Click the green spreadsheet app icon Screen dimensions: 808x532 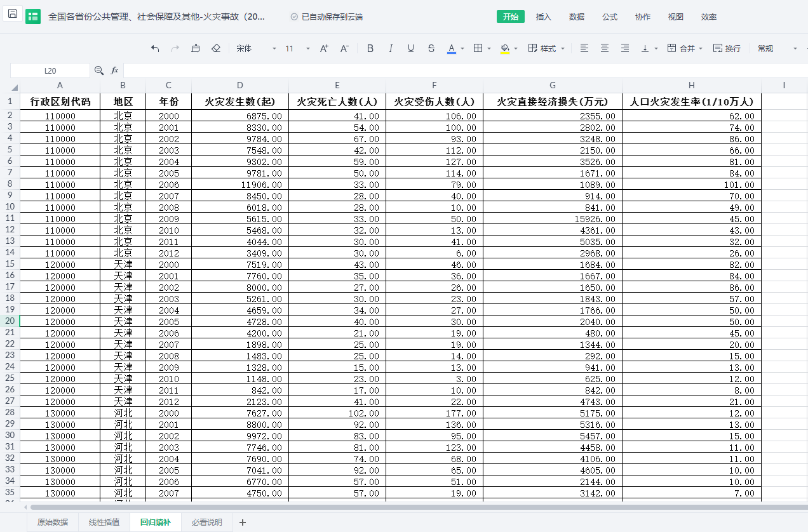click(33, 17)
